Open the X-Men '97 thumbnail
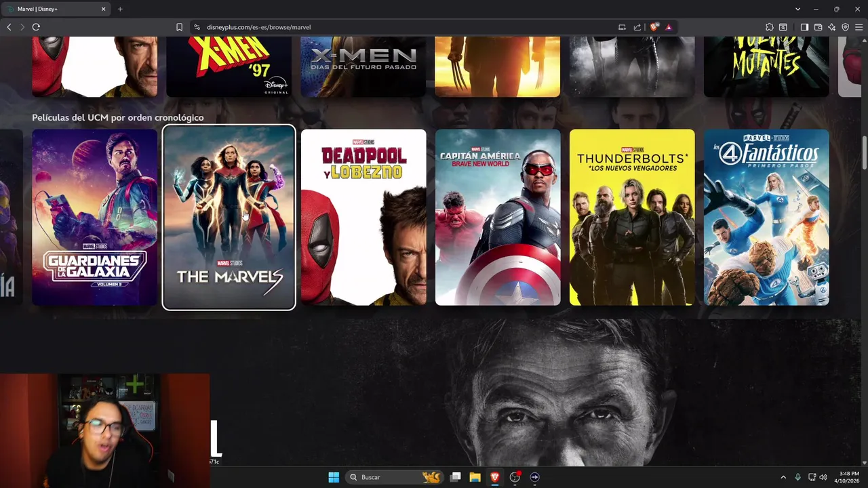The image size is (868, 488). pos(229,66)
